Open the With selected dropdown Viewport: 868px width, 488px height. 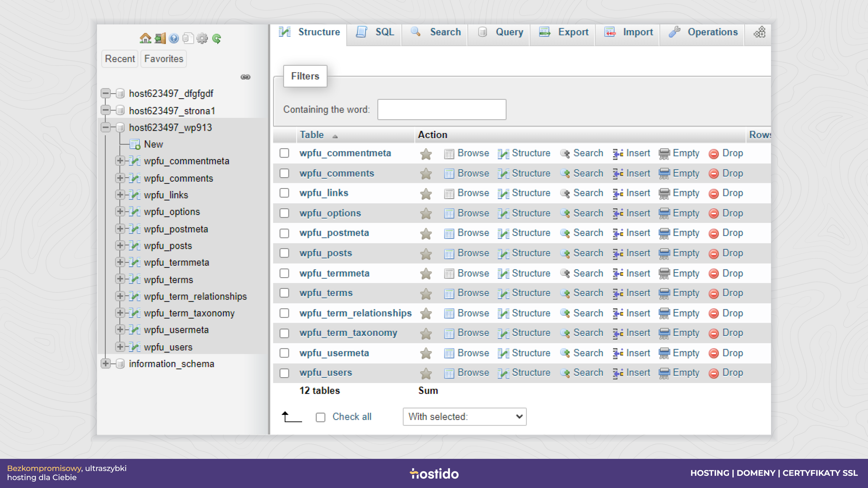[465, 416]
